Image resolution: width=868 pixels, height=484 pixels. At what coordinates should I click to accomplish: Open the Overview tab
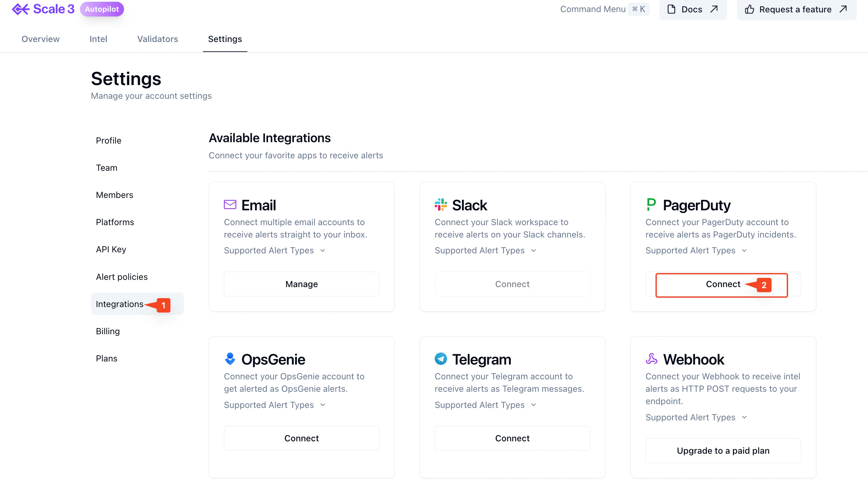click(x=41, y=39)
